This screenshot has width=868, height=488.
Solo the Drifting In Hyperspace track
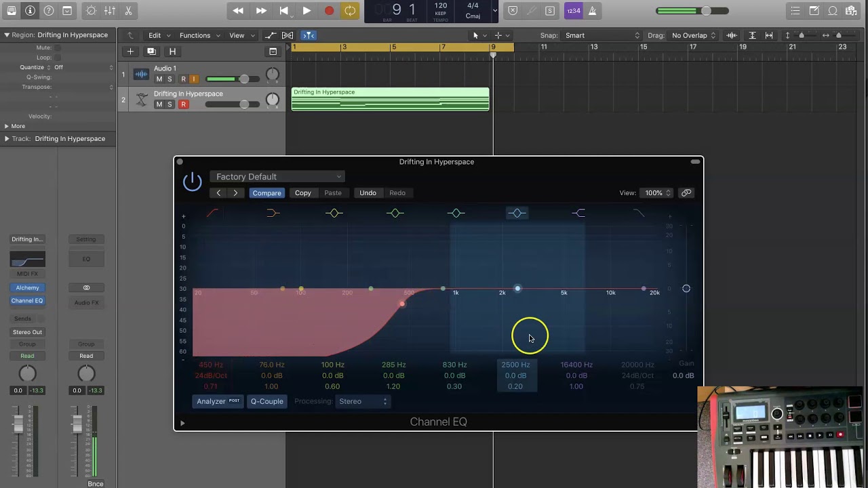(x=170, y=104)
